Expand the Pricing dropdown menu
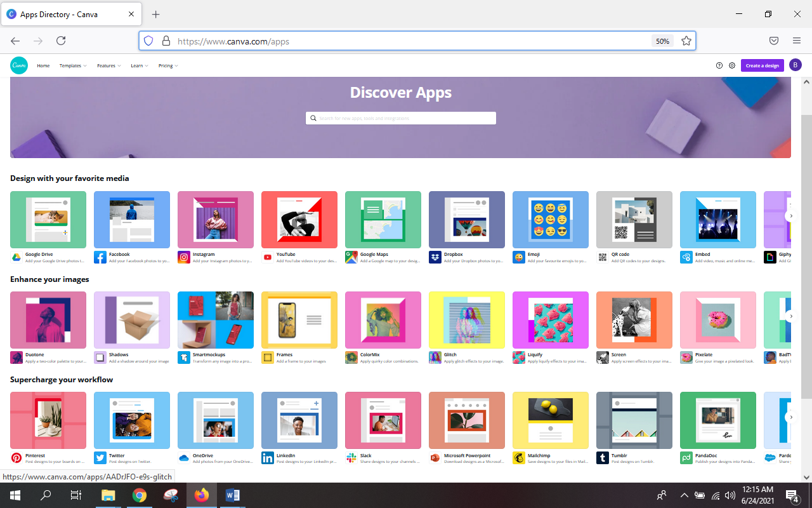812x508 pixels. (x=168, y=65)
